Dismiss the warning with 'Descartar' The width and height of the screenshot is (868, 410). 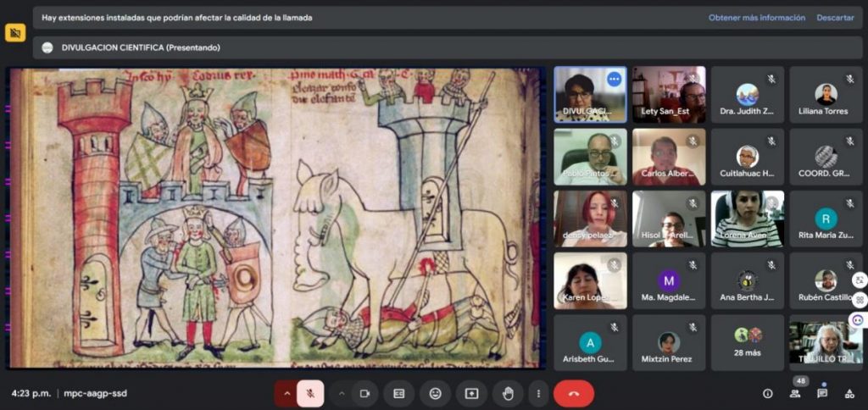pos(835,17)
